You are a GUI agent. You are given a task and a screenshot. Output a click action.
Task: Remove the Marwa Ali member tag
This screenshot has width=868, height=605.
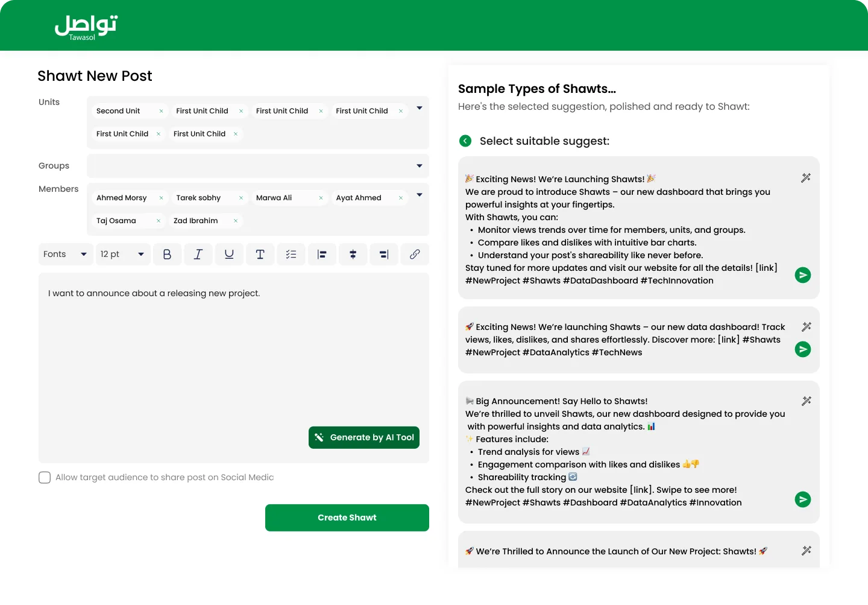click(321, 198)
